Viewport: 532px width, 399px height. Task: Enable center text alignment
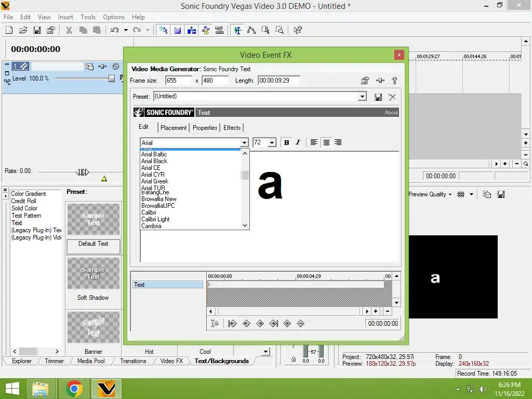(x=326, y=142)
